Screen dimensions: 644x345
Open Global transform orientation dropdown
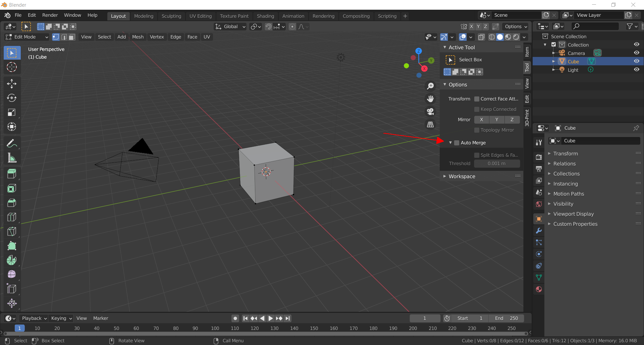click(x=230, y=26)
